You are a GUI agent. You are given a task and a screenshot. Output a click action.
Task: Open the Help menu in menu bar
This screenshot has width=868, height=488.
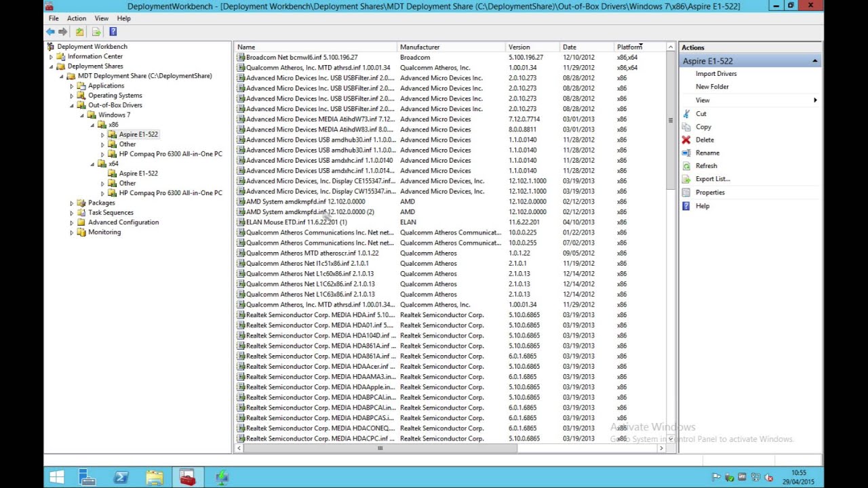[123, 18]
